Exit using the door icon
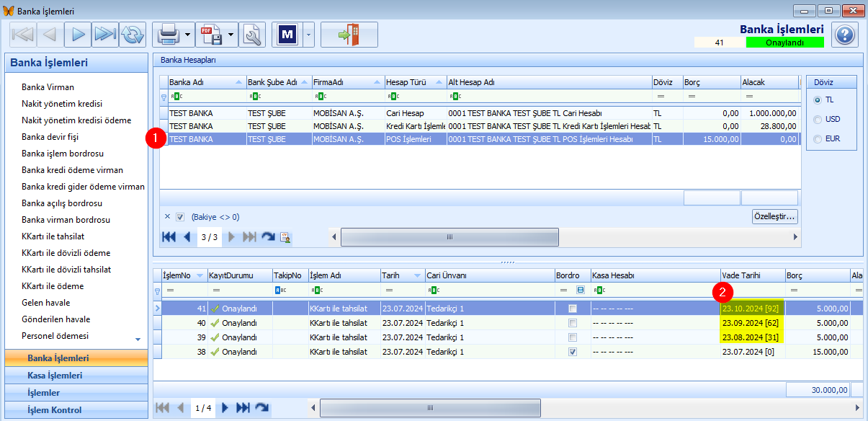Viewport: 868px width, 421px height. click(349, 34)
